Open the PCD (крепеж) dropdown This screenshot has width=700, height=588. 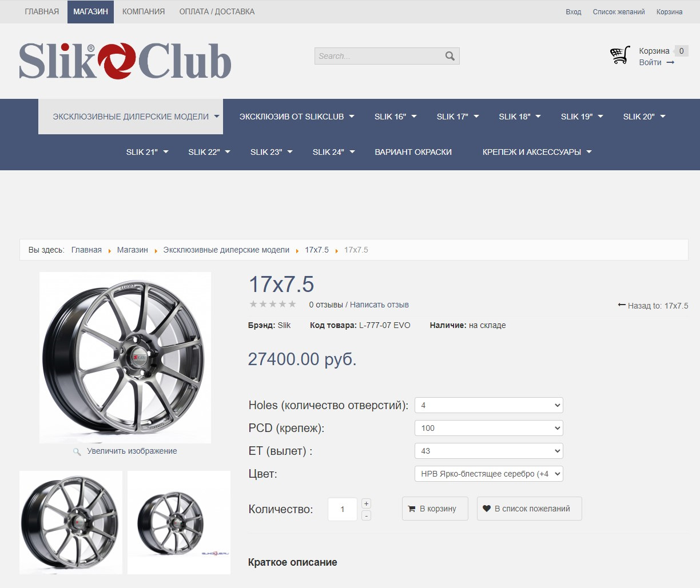point(488,428)
